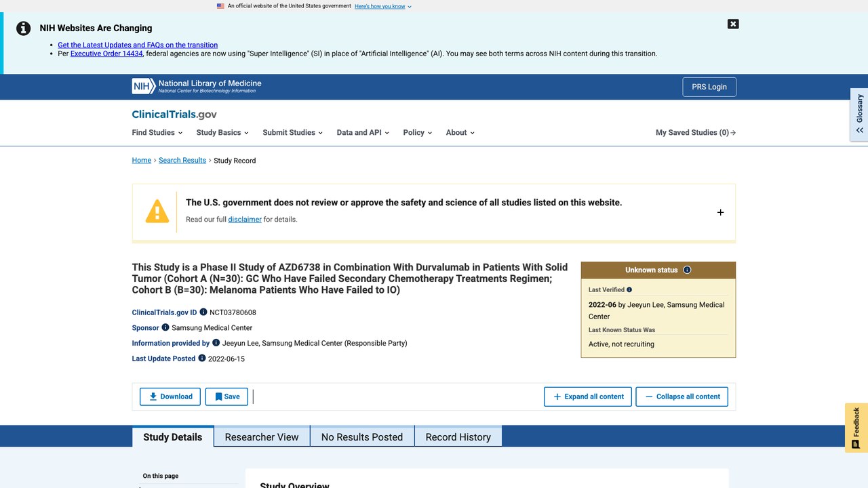Screen dimensions: 868x488
Task: Save this study with bookmark button
Action: (x=226, y=396)
